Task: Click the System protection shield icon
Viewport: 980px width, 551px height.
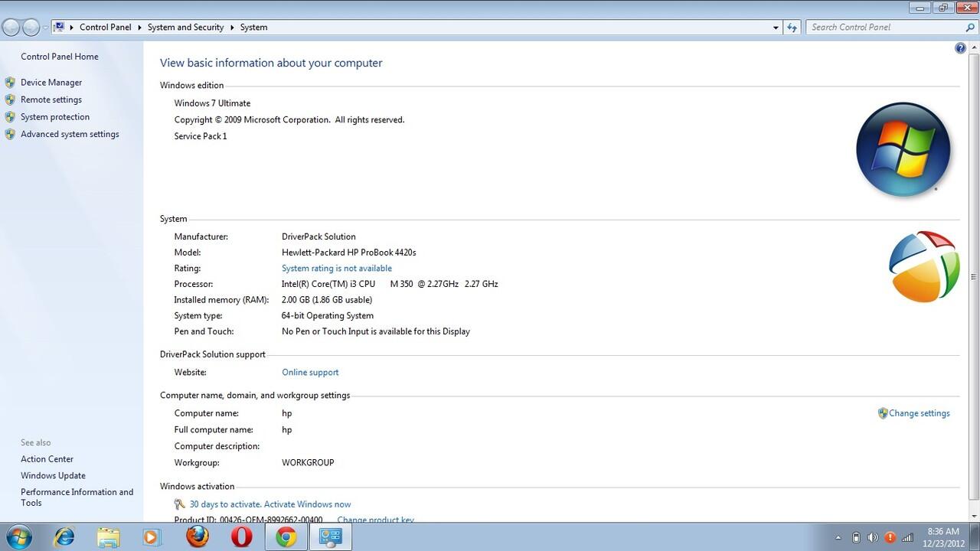Action: pos(10,117)
